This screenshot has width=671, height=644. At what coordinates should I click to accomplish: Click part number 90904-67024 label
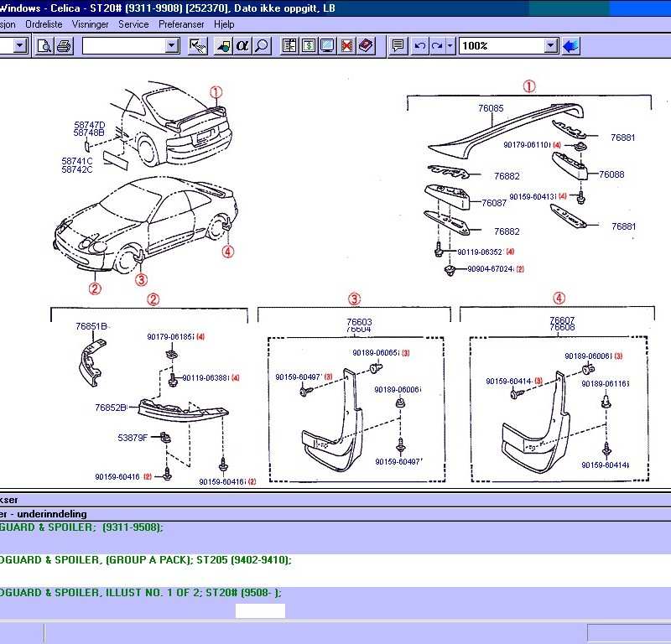tap(491, 269)
